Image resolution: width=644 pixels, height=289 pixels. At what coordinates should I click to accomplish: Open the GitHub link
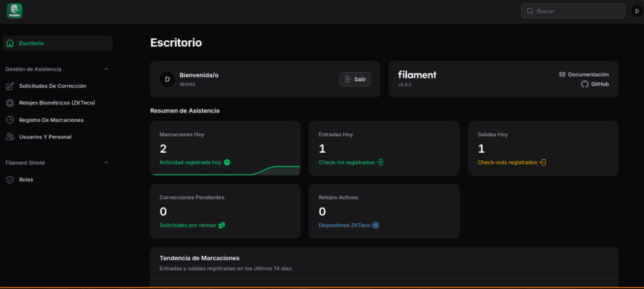click(x=595, y=84)
